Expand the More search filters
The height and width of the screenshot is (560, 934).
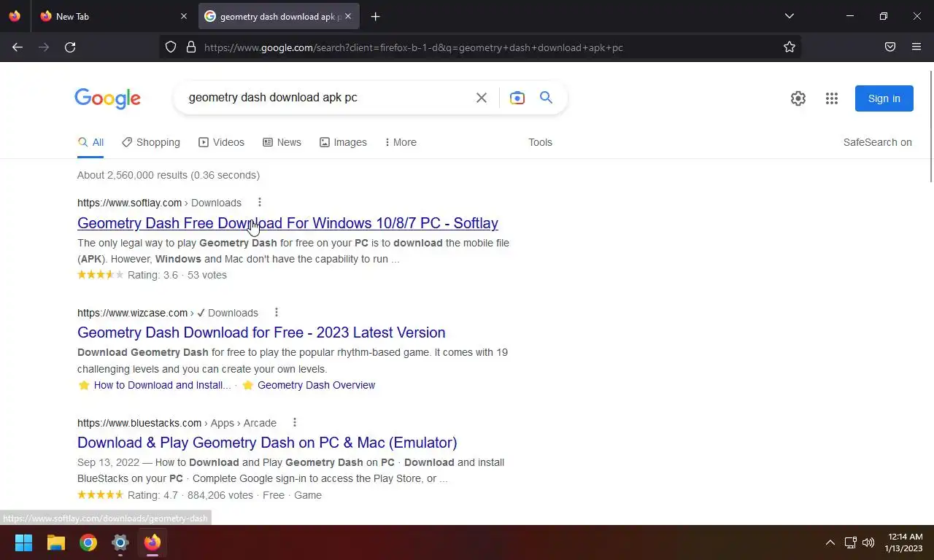point(401,142)
